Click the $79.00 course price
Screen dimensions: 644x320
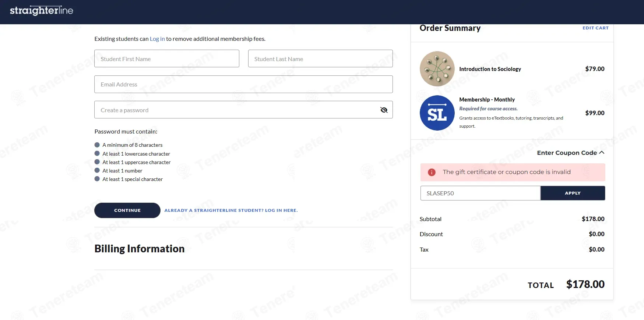[595, 69]
